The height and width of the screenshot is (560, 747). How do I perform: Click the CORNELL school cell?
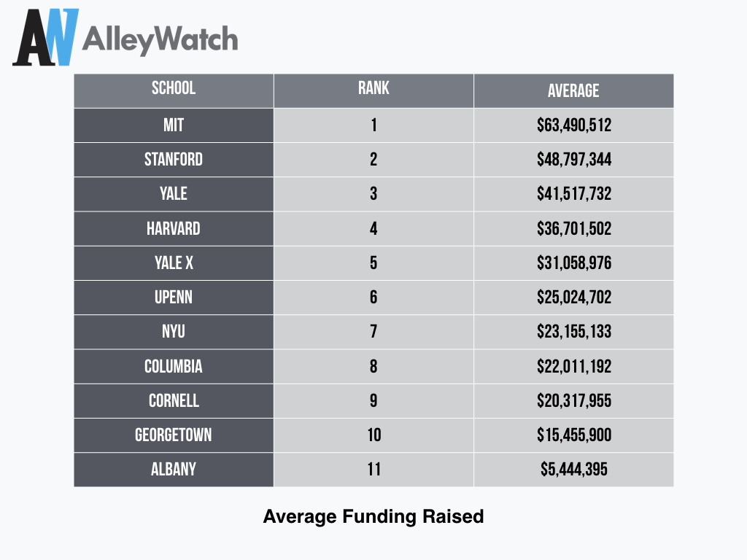(x=174, y=400)
